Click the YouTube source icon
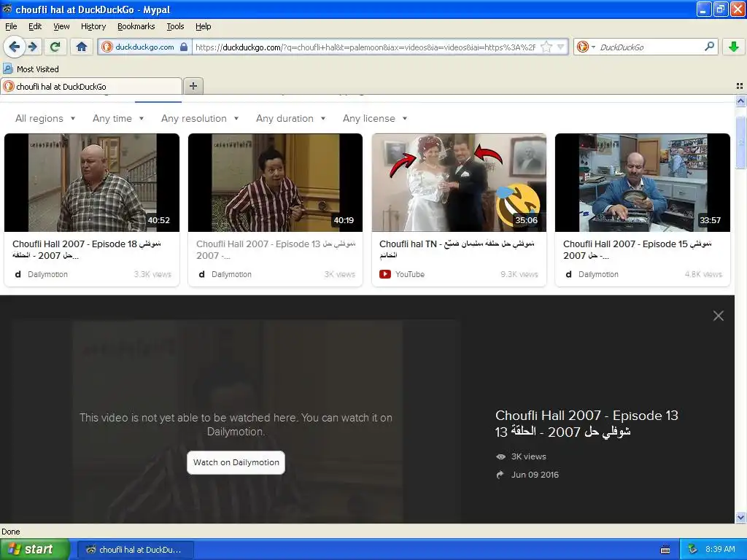Screen dimensions: 747x560 (385, 274)
